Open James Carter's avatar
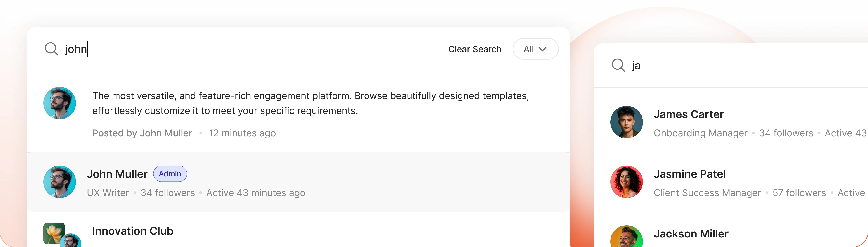The image size is (868, 247). coord(626,122)
